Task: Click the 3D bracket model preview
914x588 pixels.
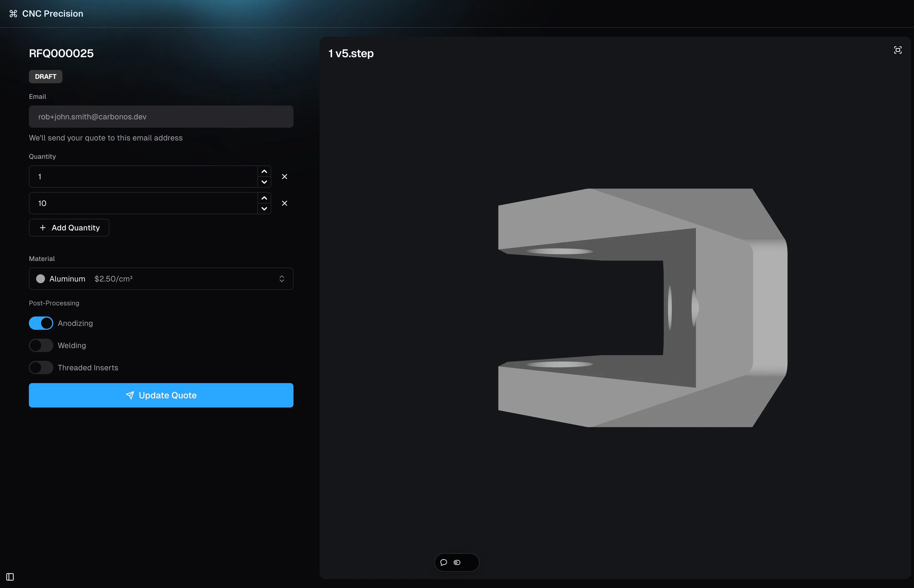Action: (x=642, y=308)
